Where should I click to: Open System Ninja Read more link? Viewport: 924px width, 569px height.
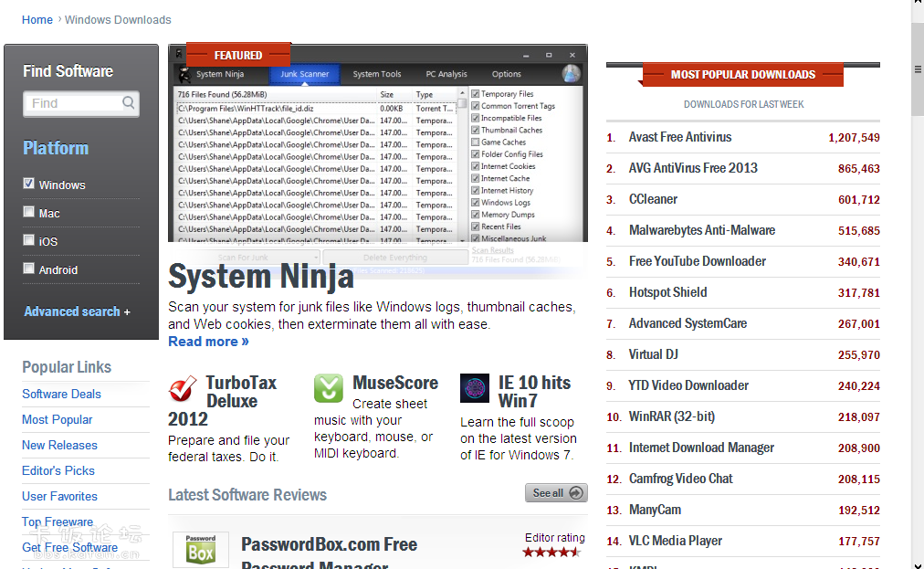pyautogui.click(x=208, y=342)
